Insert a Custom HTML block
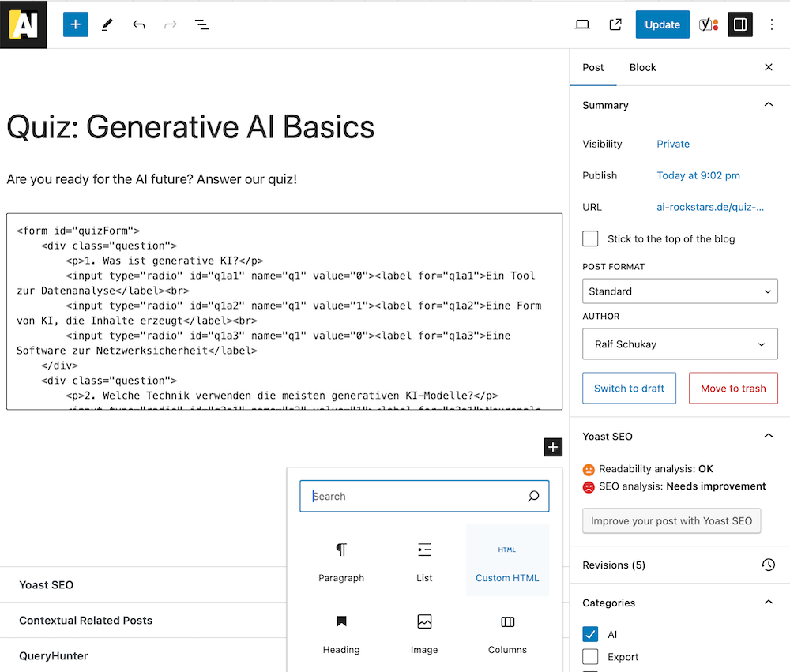The width and height of the screenshot is (790, 672). pyautogui.click(x=507, y=560)
